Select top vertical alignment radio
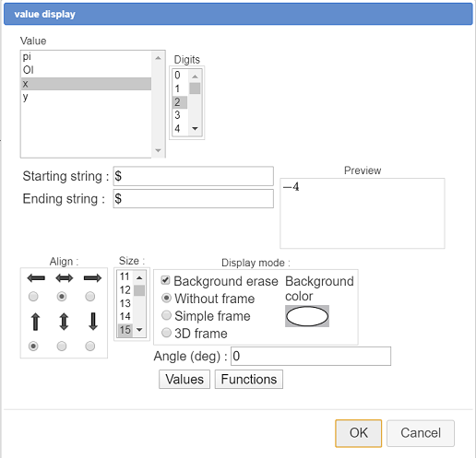 click(x=33, y=346)
